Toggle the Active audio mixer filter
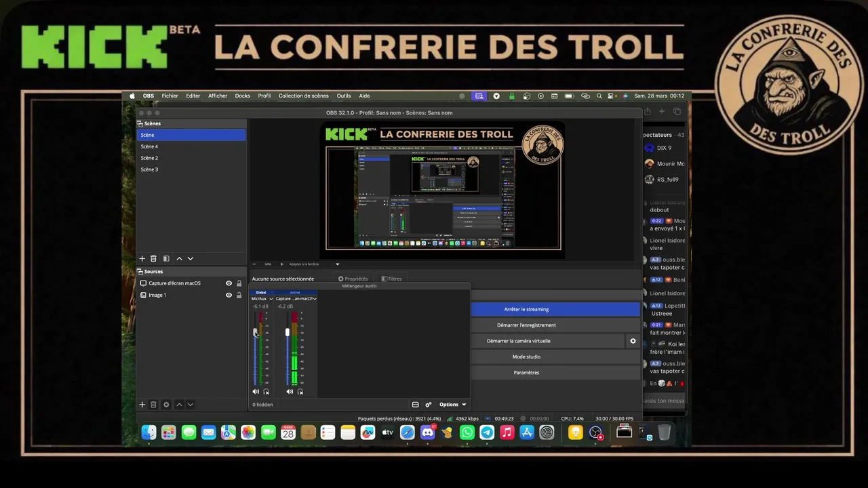The image size is (868, 488). [295, 293]
